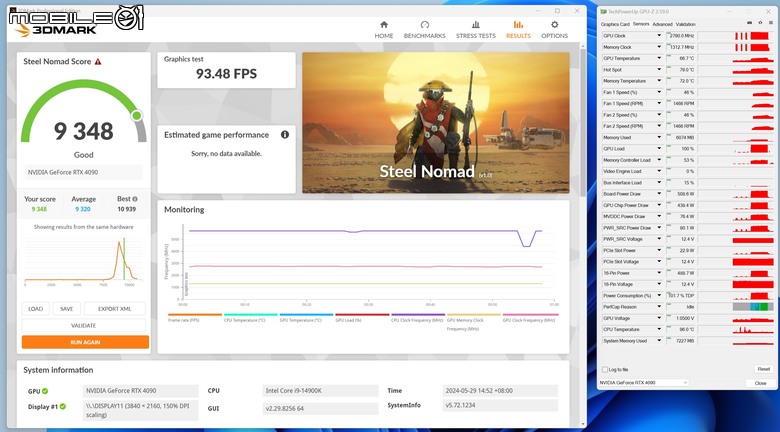Screen dimensions: 780x432
Task: Open the GPU Temperature sensor dropdown
Action: (x=659, y=58)
